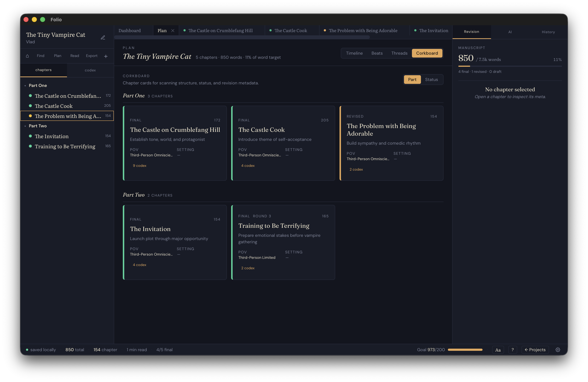This screenshot has width=588, height=382.
Task: Click green status dot beside The Castle on Crumblefan…
Action: coord(30,96)
